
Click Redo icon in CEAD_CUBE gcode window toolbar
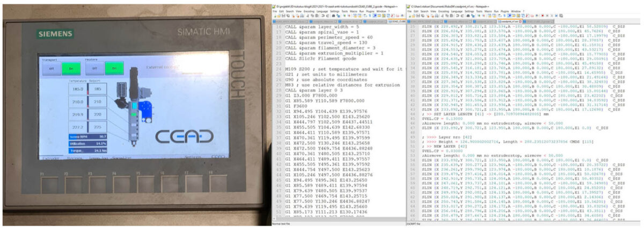[x=327, y=16]
